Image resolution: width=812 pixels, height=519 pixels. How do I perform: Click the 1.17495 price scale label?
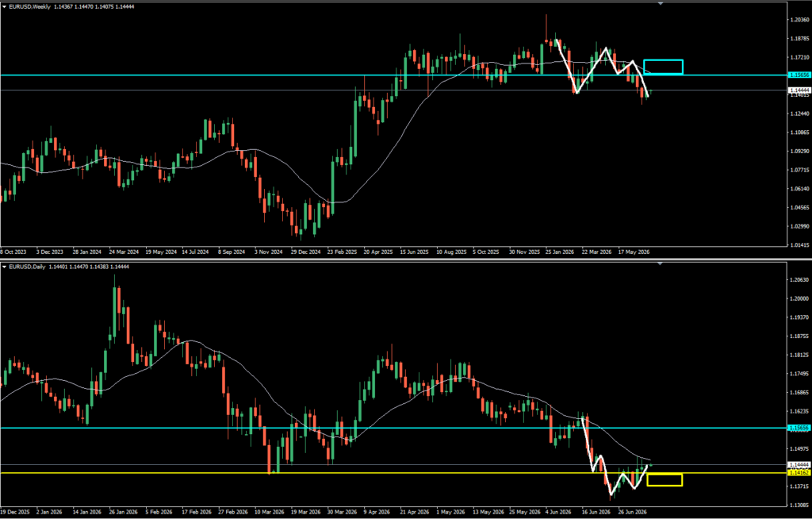coord(799,374)
